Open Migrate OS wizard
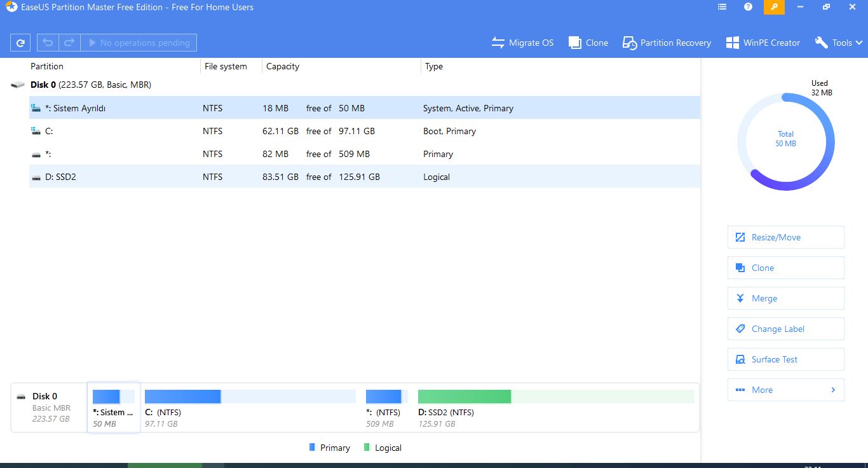The image size is (868, 468). click(x=522, y=43)
